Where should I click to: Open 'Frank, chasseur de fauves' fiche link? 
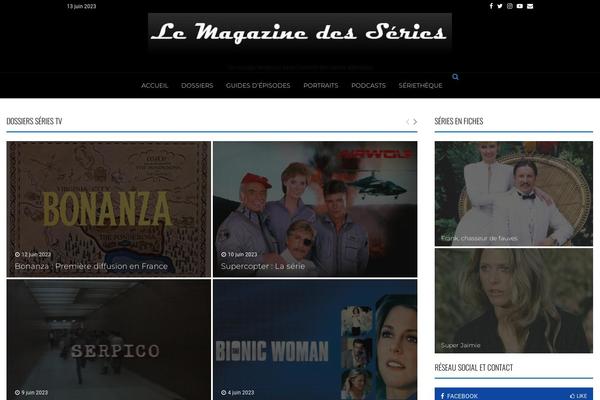coord(479,238)
